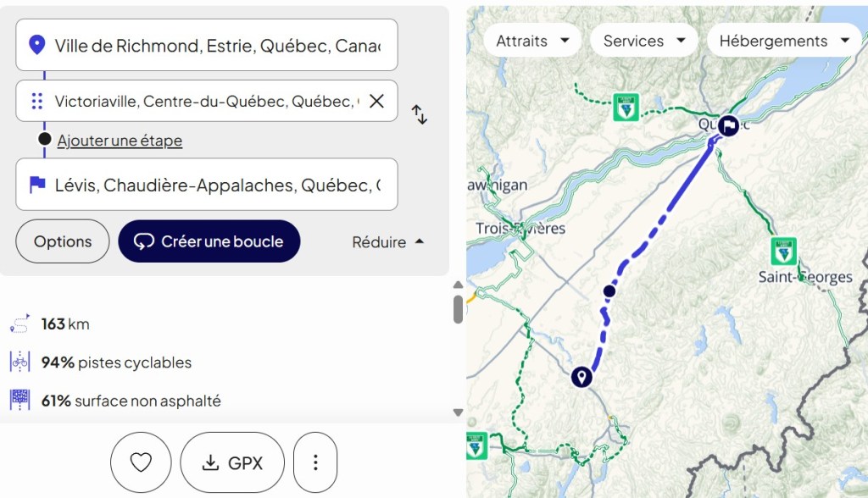Download the route as GPX
The image size is (868, 498).
point(231,462)
